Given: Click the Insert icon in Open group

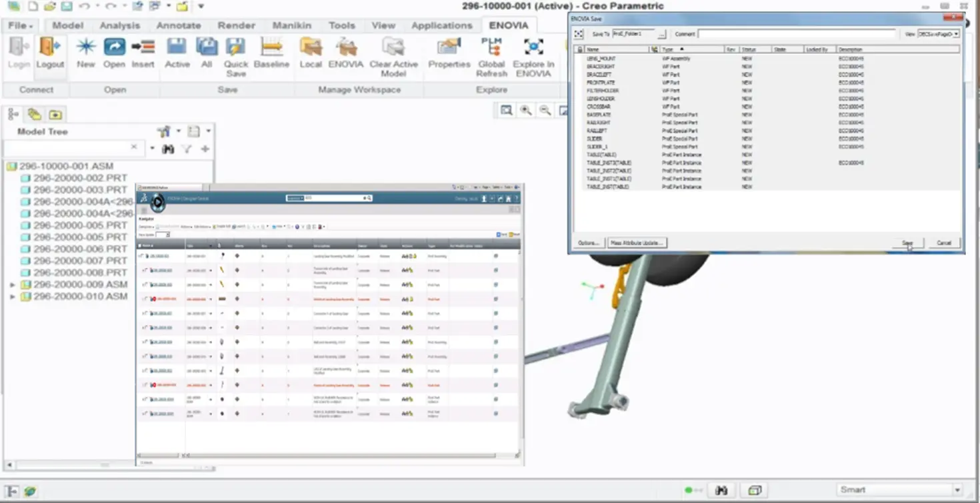Looking at the screenshot, I should pyautogui.click(x=143, y=53).
